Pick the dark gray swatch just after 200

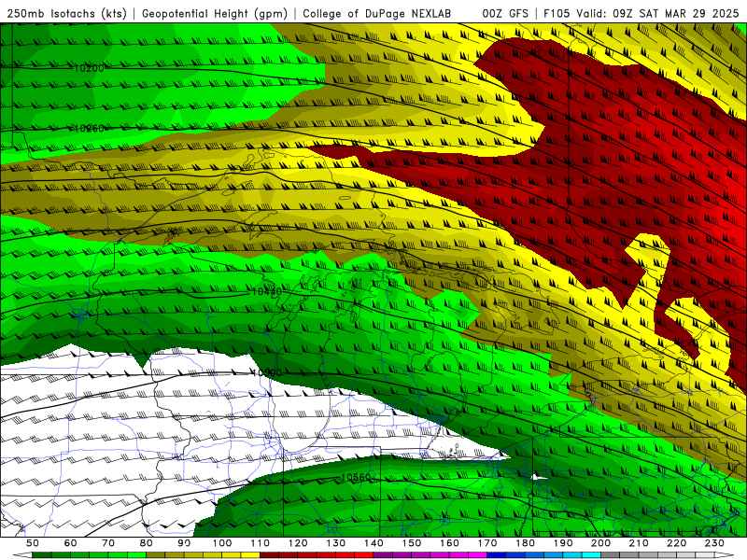click(611, 555)
